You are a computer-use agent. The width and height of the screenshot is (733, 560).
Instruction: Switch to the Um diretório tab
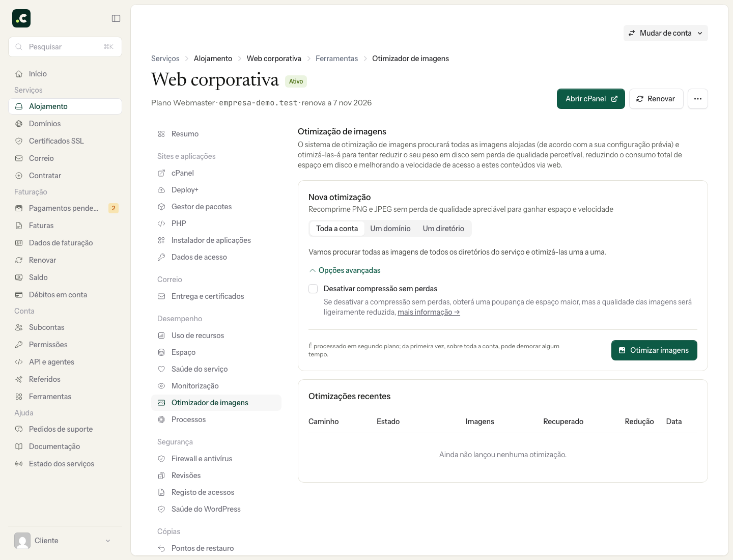(443, 229)
